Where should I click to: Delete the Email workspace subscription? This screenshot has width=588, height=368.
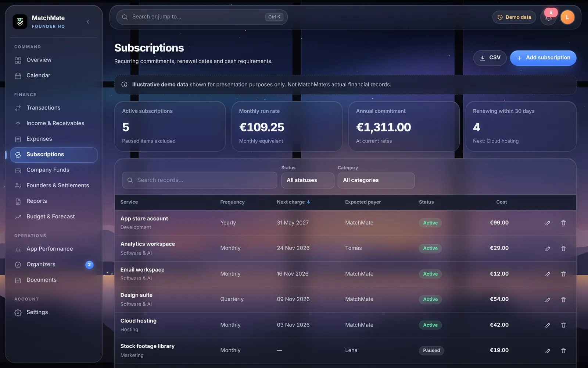pyautogui.click(x=563, y=274)
